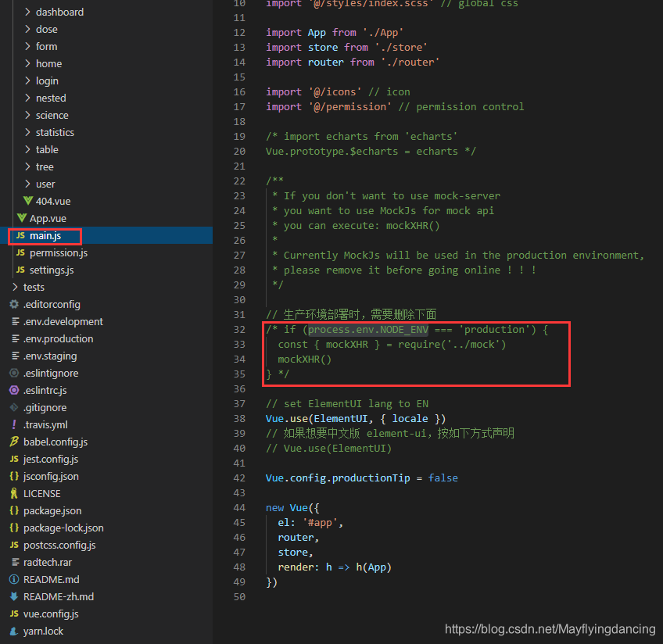Image resolution: width=663 pixels, height=644 pixels.
Task: Click the exclamation icon of .travis.yml
Action: point(14,424)
